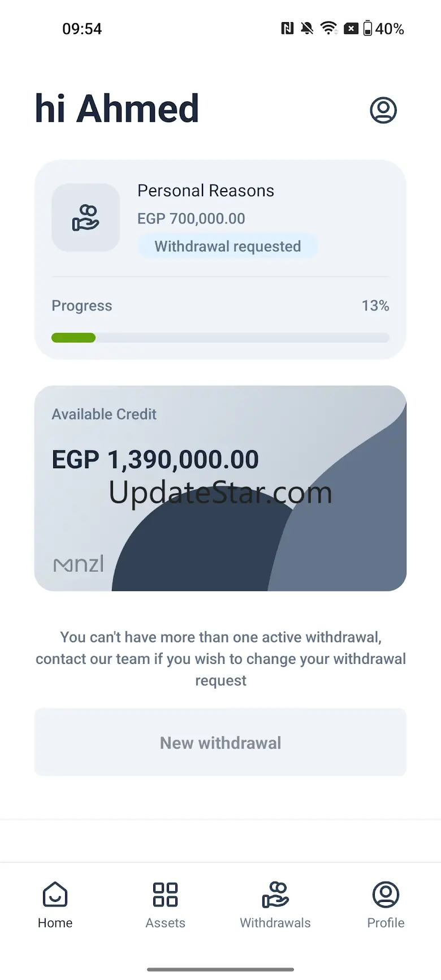Screen dimensions: 441x980
Task: Tap the Withdrawals hand-coins navigation icon
Action: click(275, 895)
